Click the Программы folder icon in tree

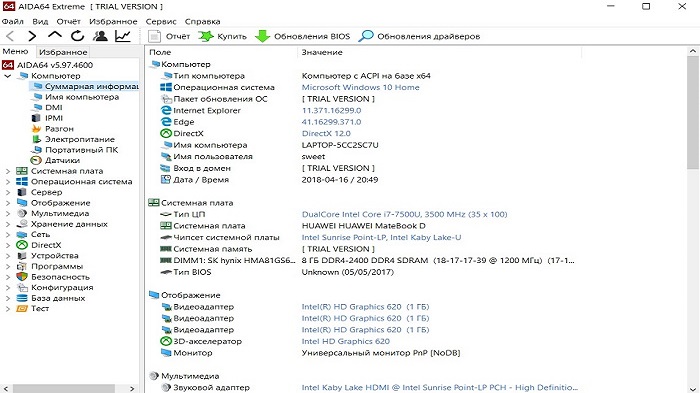tap(21, 267)
